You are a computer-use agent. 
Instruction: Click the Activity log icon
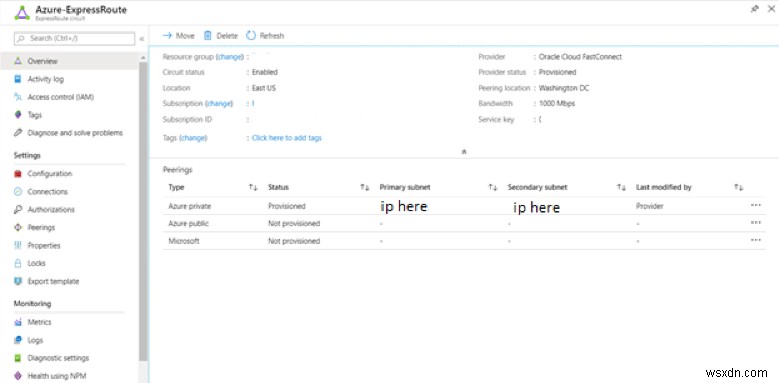pyautogui.click(x=18, y=79)
